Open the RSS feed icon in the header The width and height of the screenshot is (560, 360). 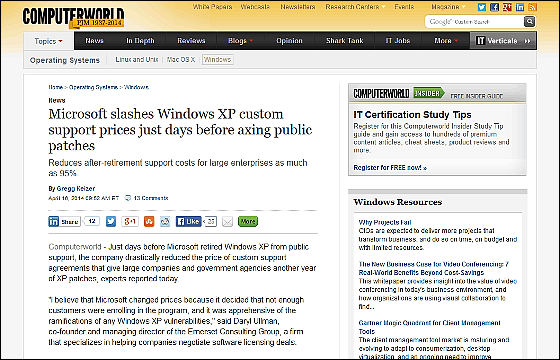click(x=532, y=7)
